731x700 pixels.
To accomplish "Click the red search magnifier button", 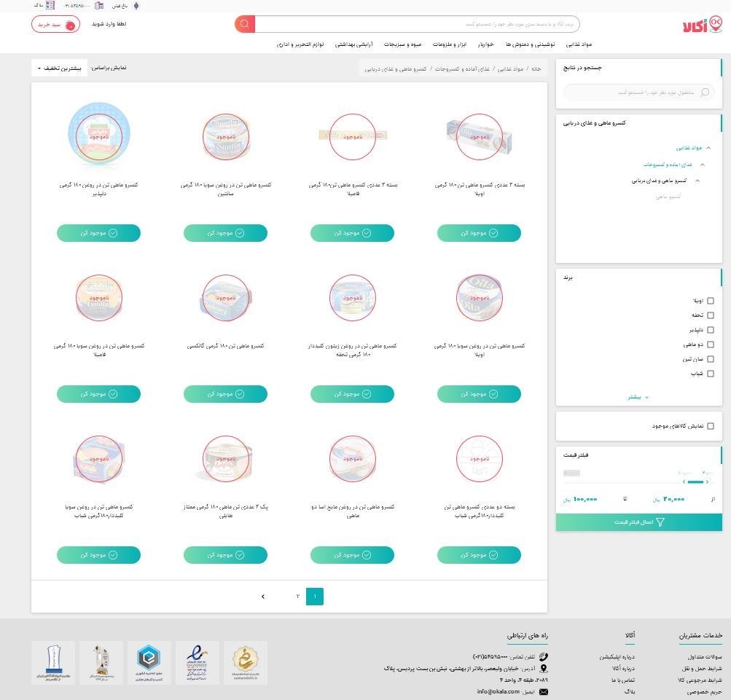I will click(x=245, y=24).
